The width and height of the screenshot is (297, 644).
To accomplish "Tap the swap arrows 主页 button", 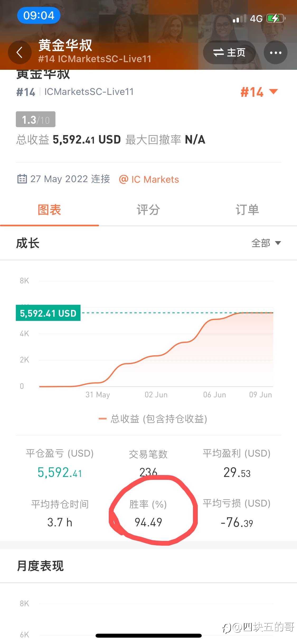I will point(229,52).
